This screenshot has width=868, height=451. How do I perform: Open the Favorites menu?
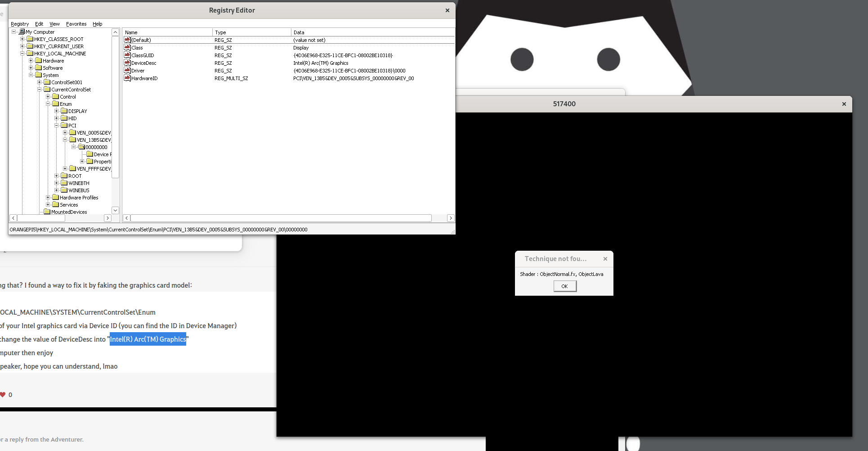coord(76,24)
